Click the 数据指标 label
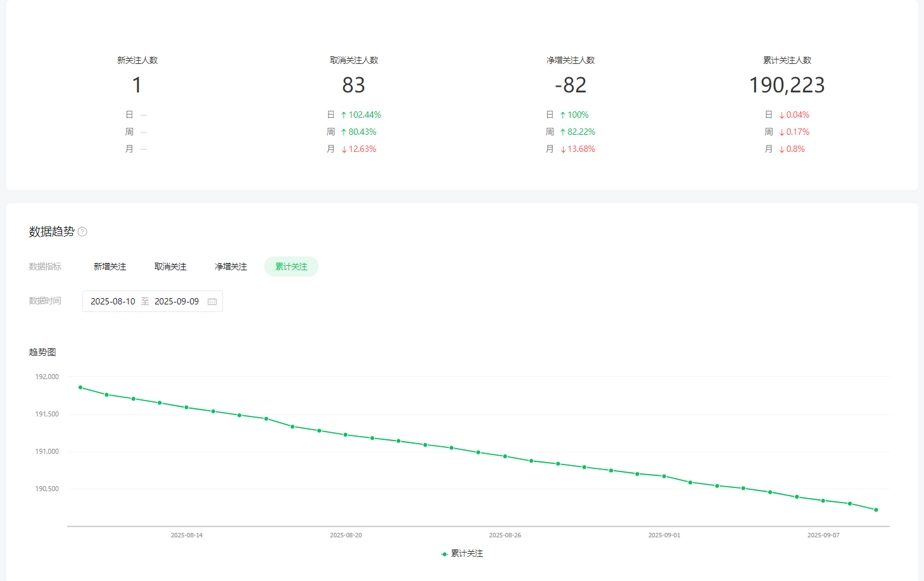The height and width of the screenshot is (581, 924). [45, 266]
